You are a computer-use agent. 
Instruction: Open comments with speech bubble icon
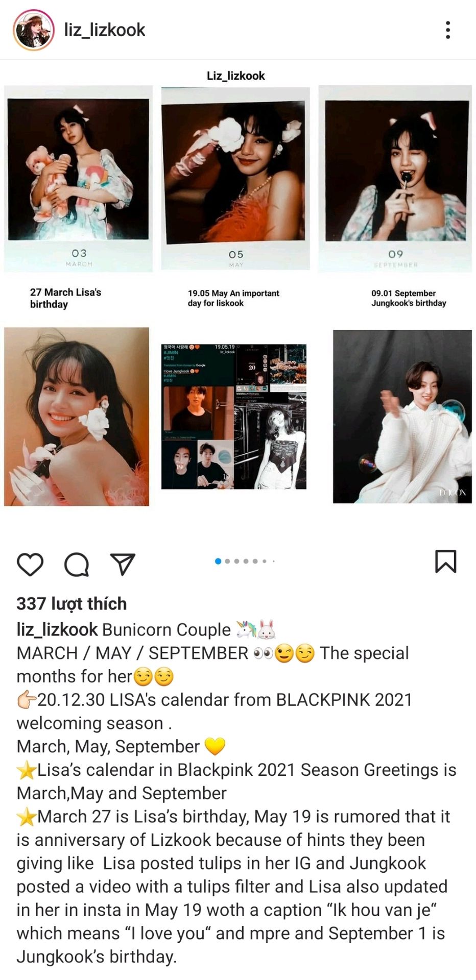(x=77, y=563)
